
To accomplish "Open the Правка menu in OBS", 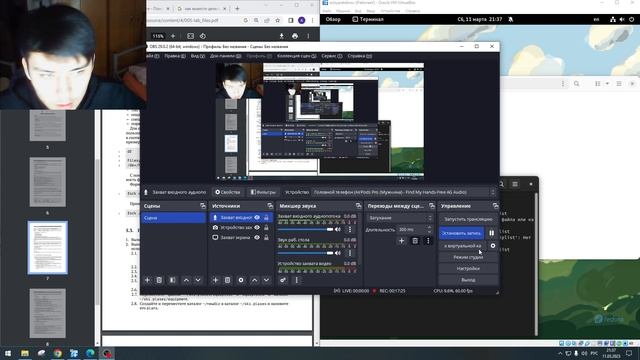I will pyautogui.click(x=175, y=56).
